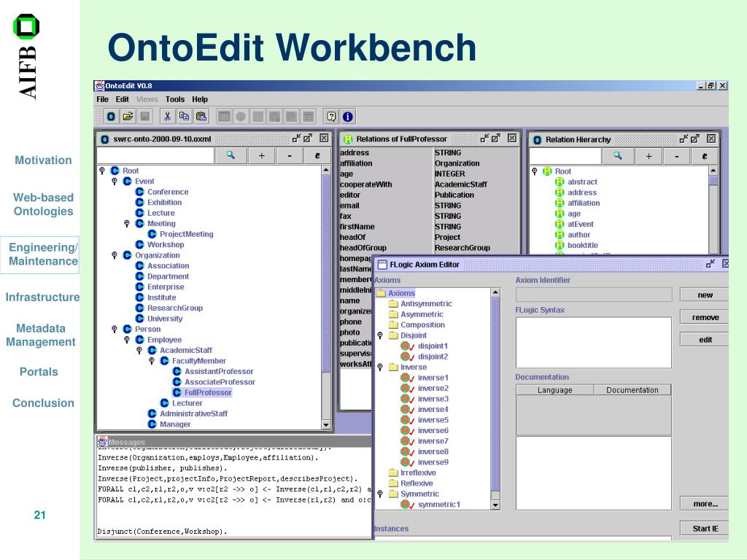Click the 'more...' button
The width and height of the screenshot is (747, 560).
tap(704, 503)
